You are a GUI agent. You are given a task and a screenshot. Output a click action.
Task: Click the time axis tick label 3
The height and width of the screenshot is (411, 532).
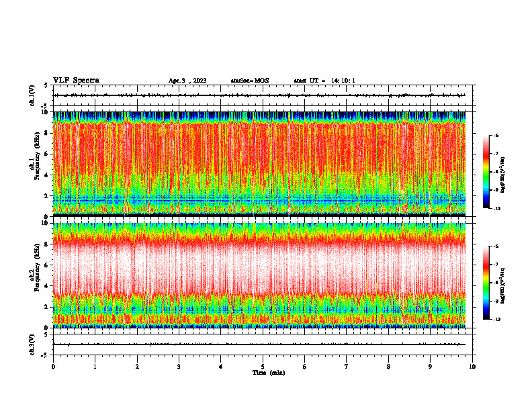(x=179, y=367)
